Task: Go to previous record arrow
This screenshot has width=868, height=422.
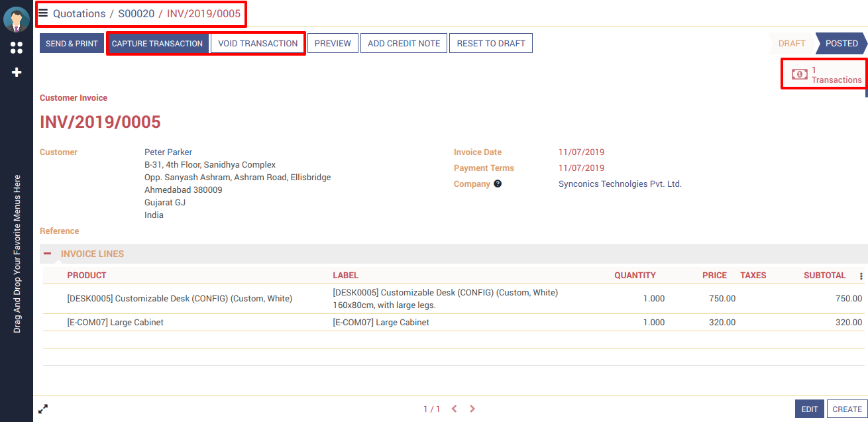Action: (x=454, y=409)
